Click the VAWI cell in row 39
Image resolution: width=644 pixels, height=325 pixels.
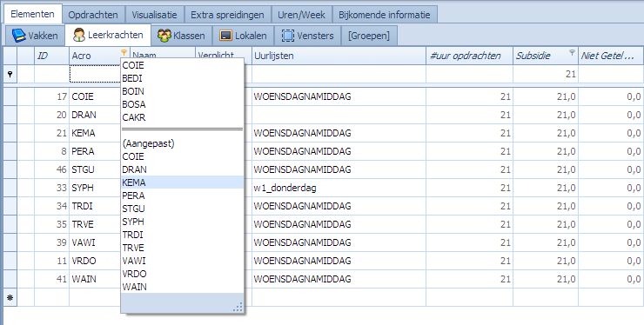coord(95,242)
